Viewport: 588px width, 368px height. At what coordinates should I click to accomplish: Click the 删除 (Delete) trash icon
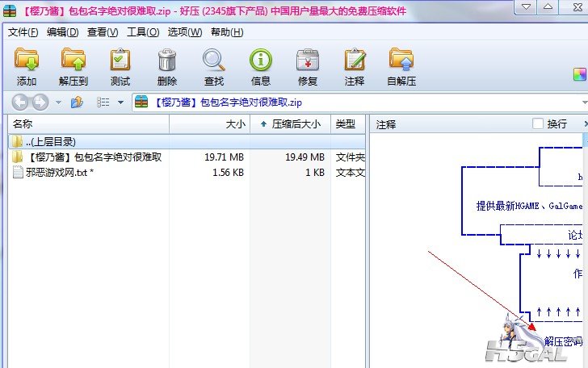pyautogui.click(x=167, y=60)
